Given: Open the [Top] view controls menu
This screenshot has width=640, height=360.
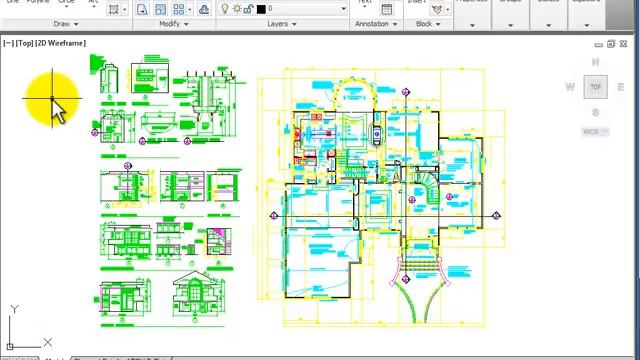Looking at the screenshot, I should pyautogui.click(x=24, y=43).
